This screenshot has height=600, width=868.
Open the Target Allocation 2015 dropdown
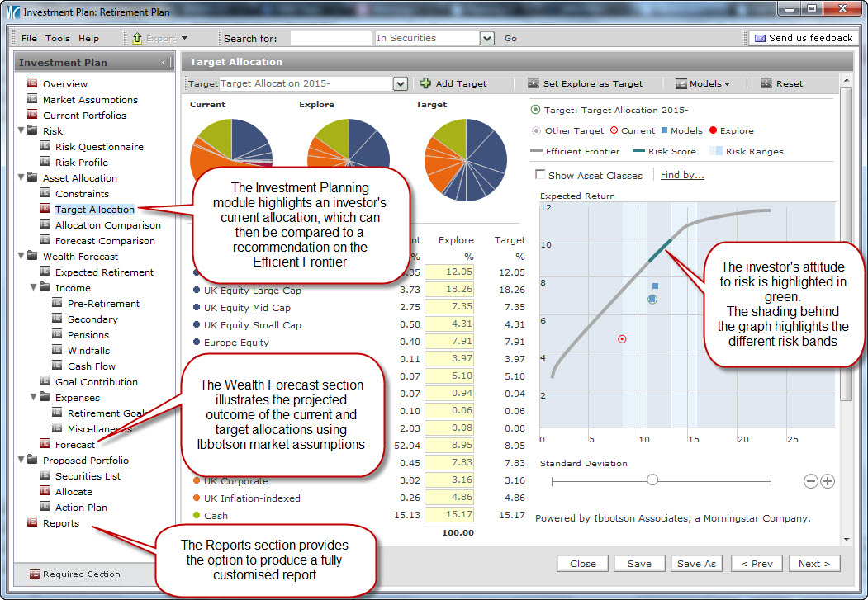[400, 83]
